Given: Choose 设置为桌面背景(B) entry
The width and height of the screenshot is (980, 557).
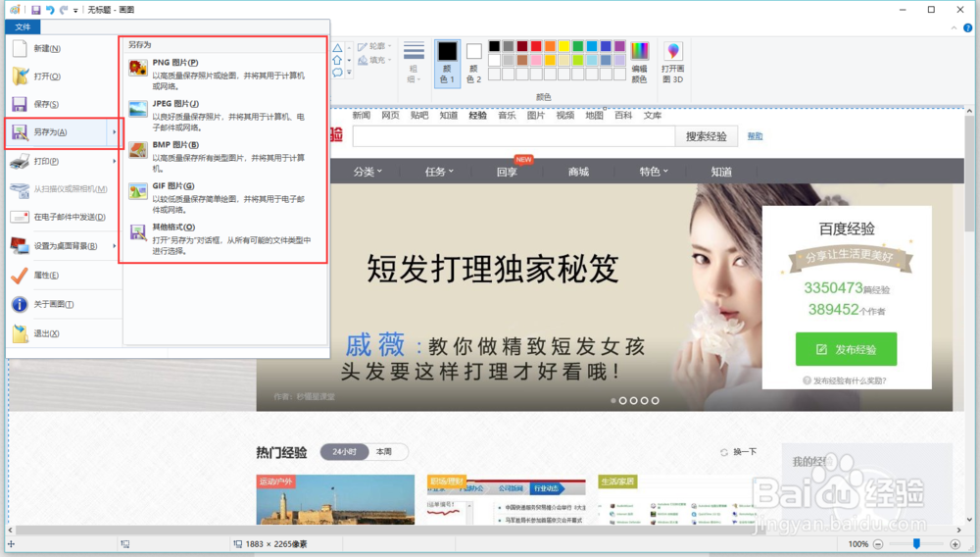Looking at the screenshot, I should tap(58, 246).
